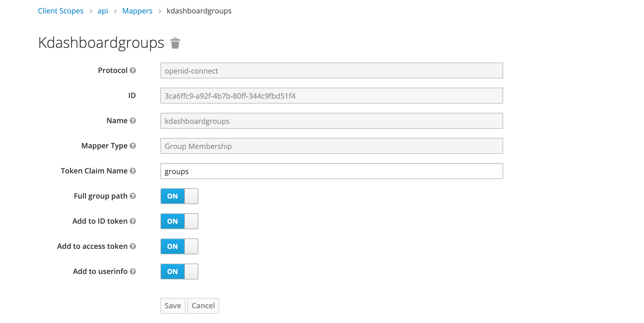Click the Save button
Screen dimensions: 644x323
click(173, 306)
